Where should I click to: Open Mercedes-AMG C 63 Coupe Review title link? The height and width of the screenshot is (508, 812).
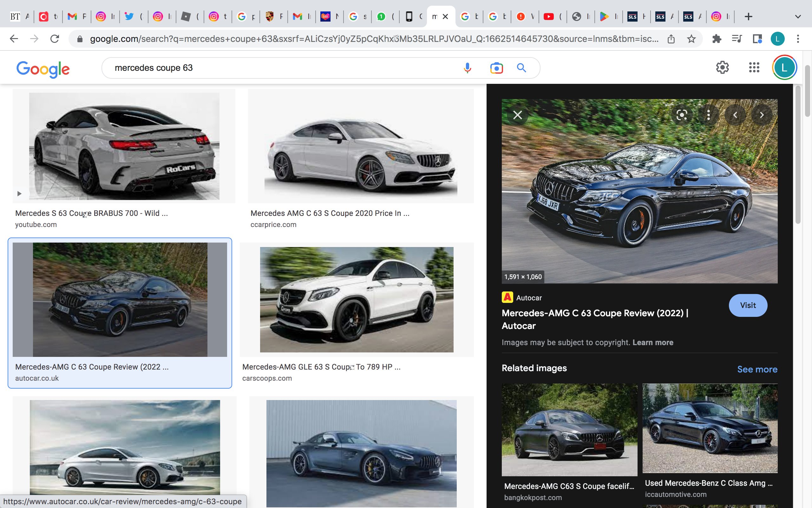pyautogui.click(x=595, y=319)
